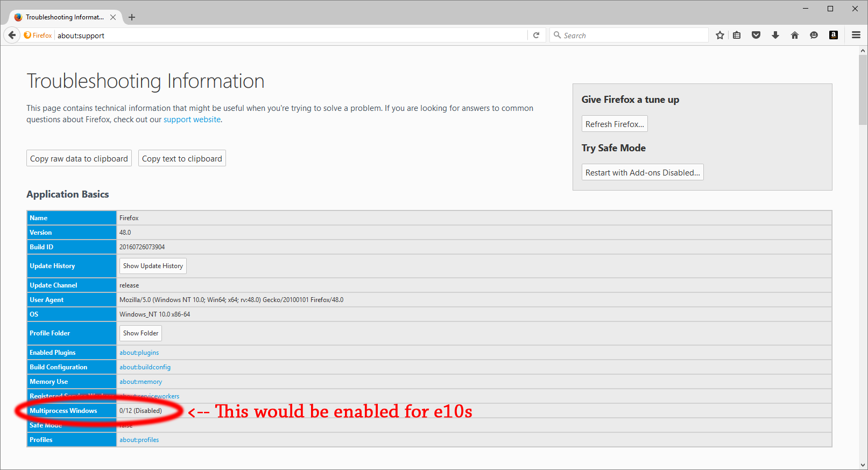The image size is (868, 470).
Task: Go to Home using house icon
Action: pos(795,35)
